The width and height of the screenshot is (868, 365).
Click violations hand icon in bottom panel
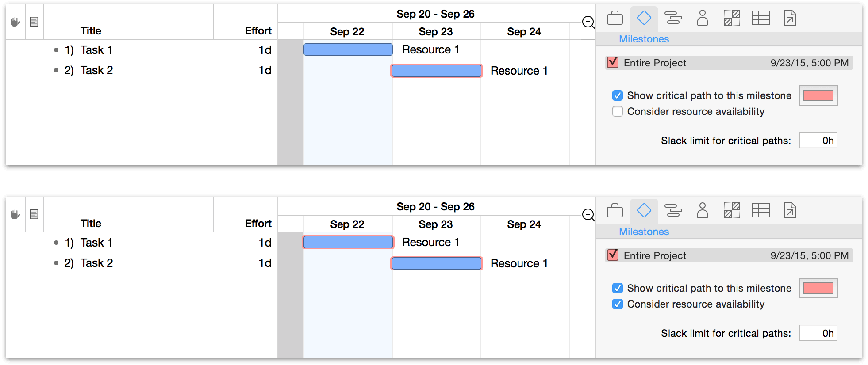pyautogui.click(x=15, y=214)
